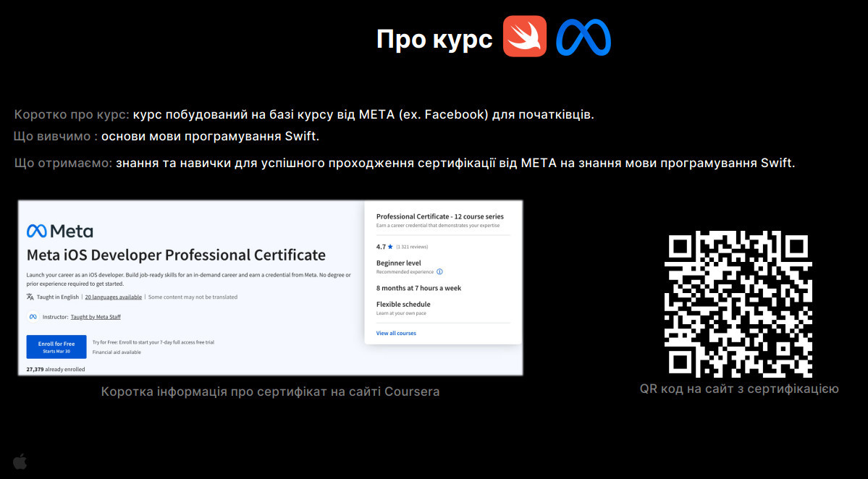This screenshot has height=479, width=868.
Task: Click the small Meta icon beside Instructor
Action: 33,317
